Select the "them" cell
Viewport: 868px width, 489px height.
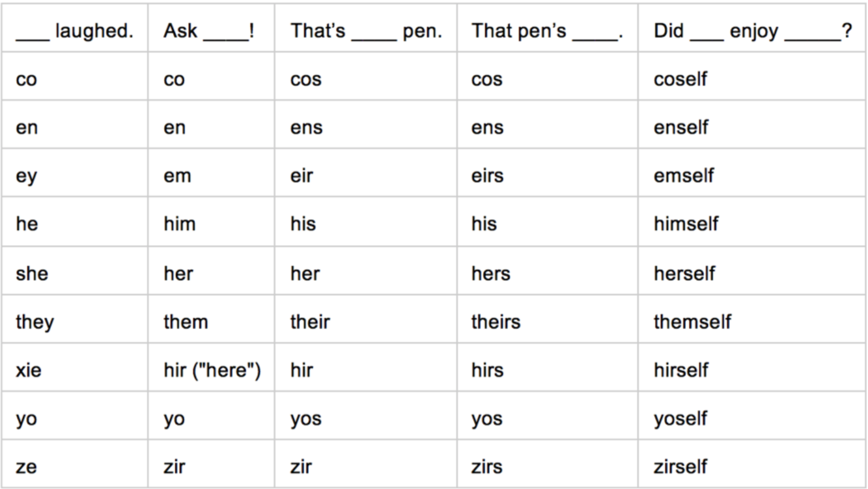click(185, 321)
